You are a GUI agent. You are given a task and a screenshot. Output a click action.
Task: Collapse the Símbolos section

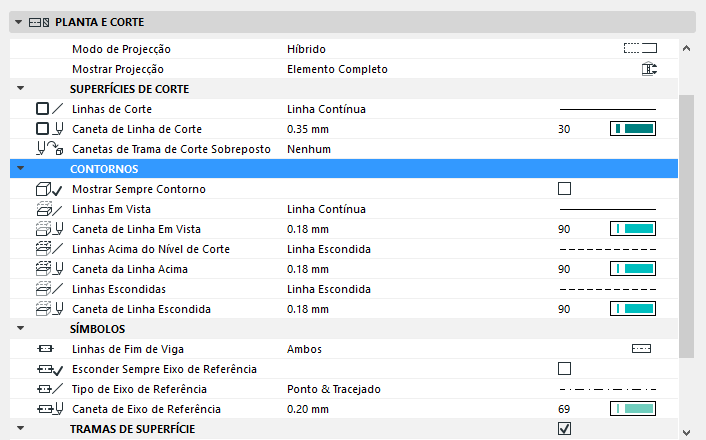point(20,329)
